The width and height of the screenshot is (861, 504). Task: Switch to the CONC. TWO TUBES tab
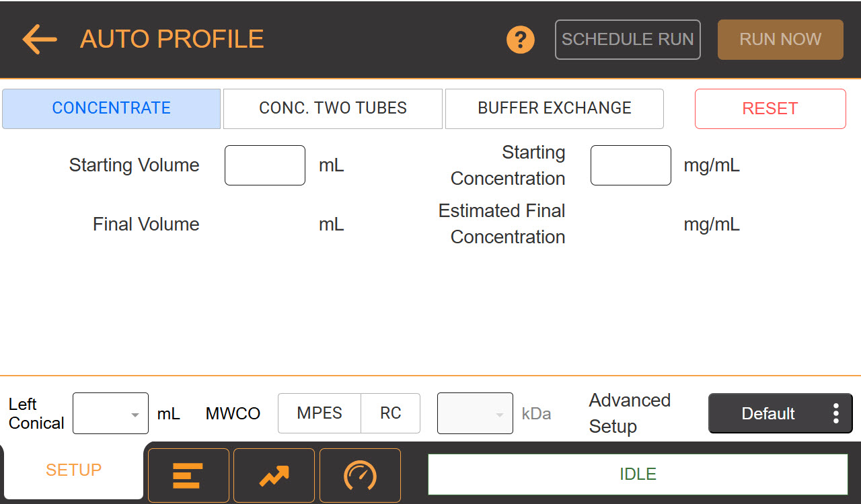(x=333, y=108)
